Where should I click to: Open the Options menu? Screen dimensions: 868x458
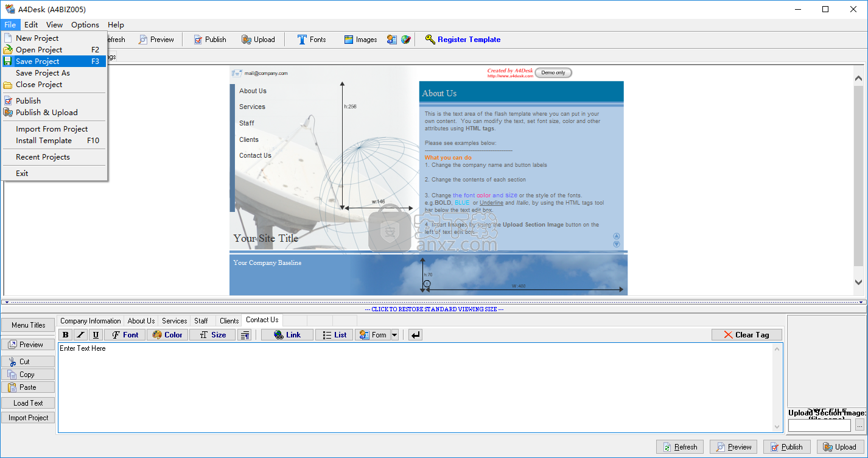coord(85,25)
